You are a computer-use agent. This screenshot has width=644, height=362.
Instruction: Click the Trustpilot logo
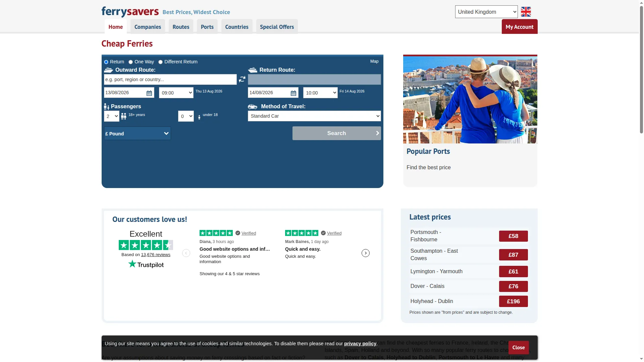click(146, 264)
